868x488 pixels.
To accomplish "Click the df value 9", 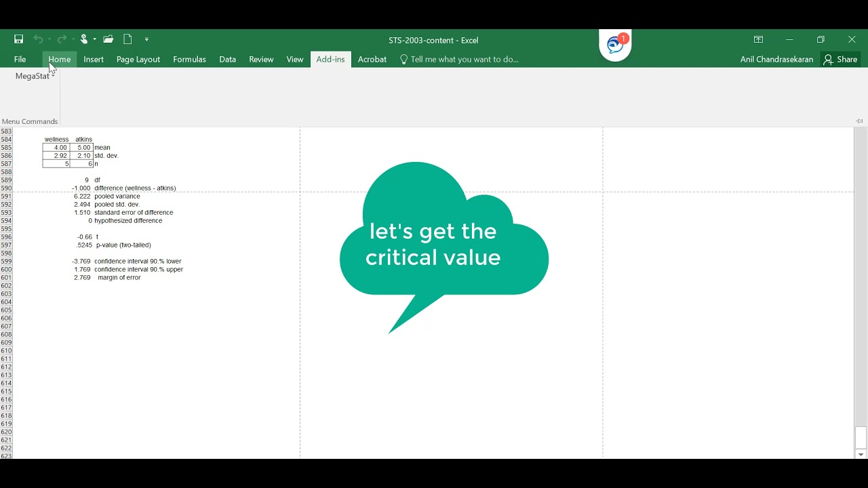I will coord(87,180).
